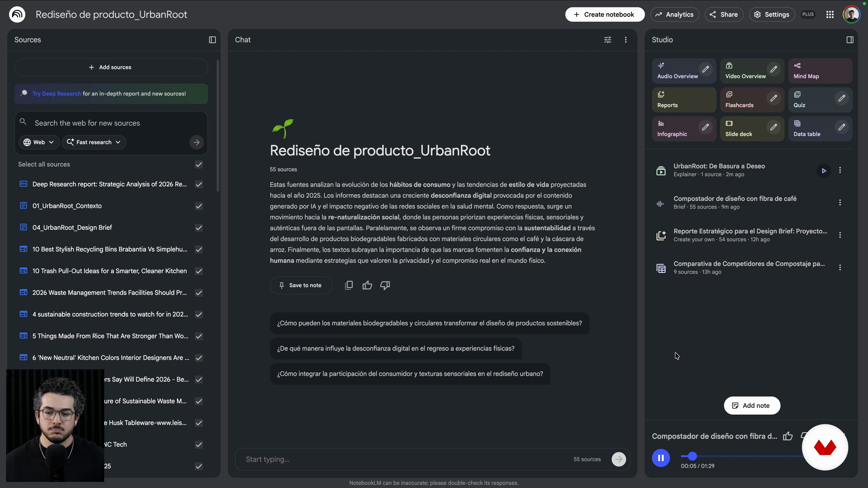Open more options for Reporte Estratégico item
The image size is (868, 488).
tap(840, 235)
